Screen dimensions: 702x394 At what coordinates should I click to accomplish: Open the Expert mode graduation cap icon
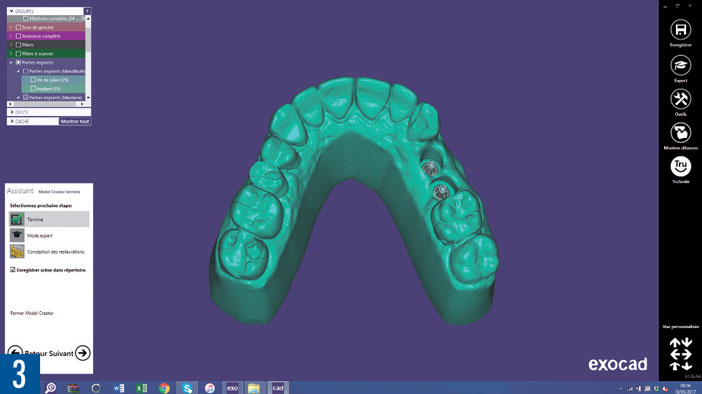point(681,65)
